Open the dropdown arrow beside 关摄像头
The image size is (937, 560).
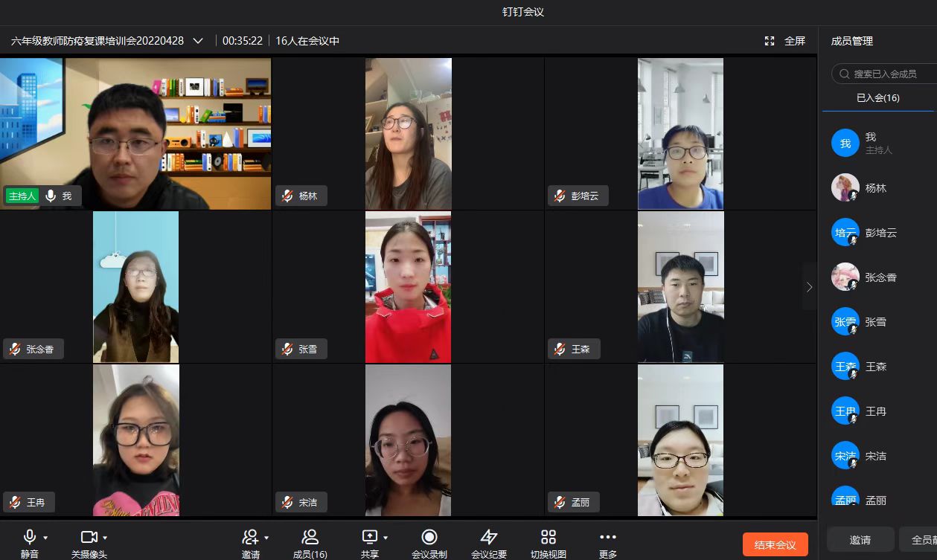(x=105, y=538)
